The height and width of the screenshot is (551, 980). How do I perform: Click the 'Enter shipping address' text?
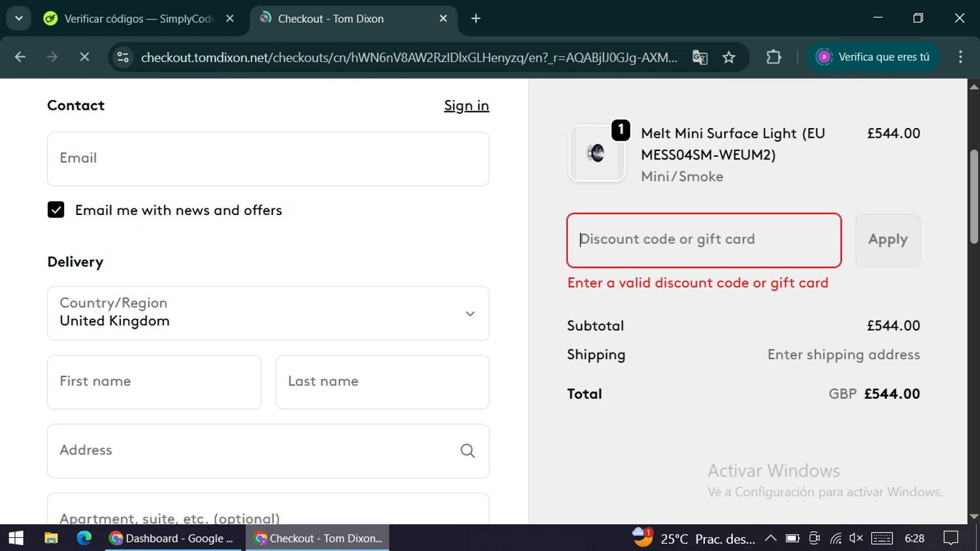click(x=843, y=355)
